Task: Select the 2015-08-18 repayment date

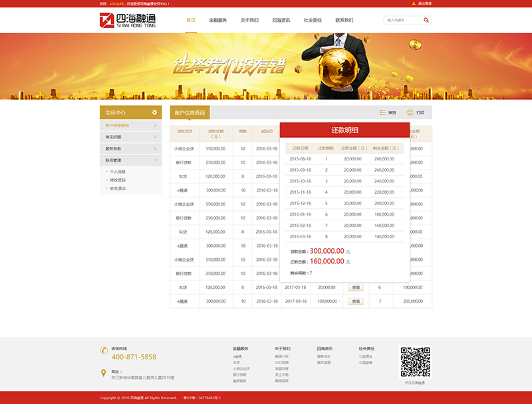Action: click(x=301, y=159)
